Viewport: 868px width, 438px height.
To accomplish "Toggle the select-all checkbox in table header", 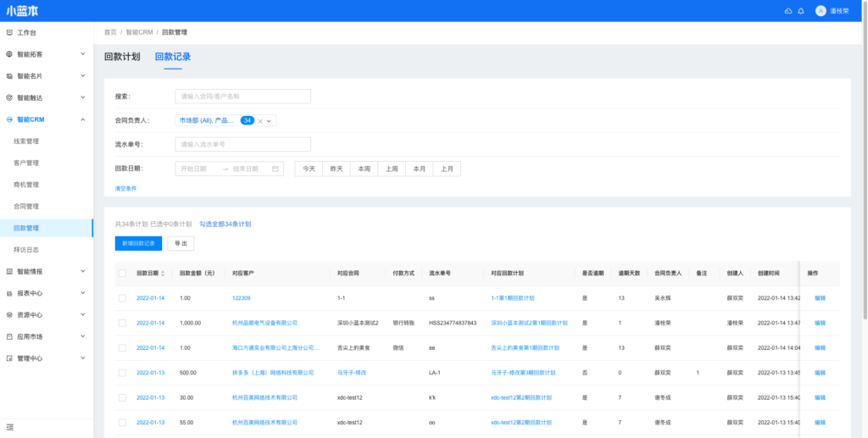I will click(x=122, y=274).
